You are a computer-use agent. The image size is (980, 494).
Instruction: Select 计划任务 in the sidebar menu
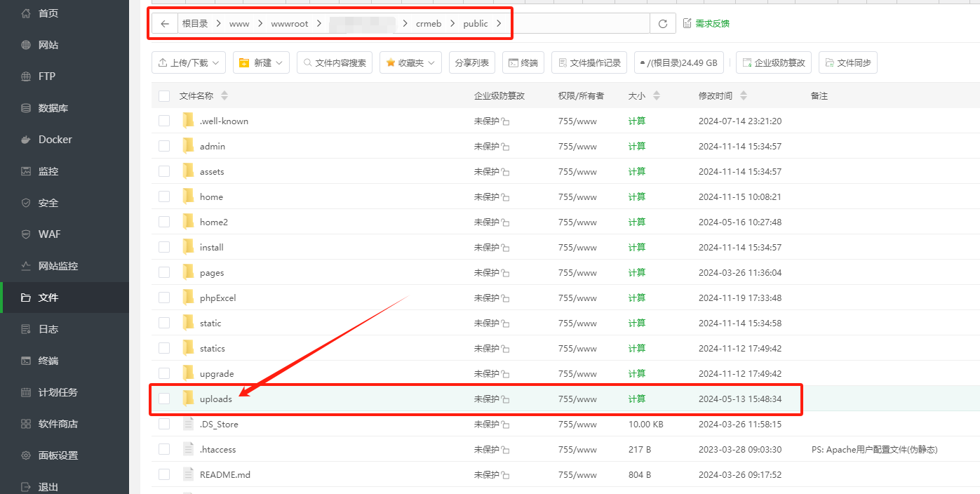pos(58,392)
